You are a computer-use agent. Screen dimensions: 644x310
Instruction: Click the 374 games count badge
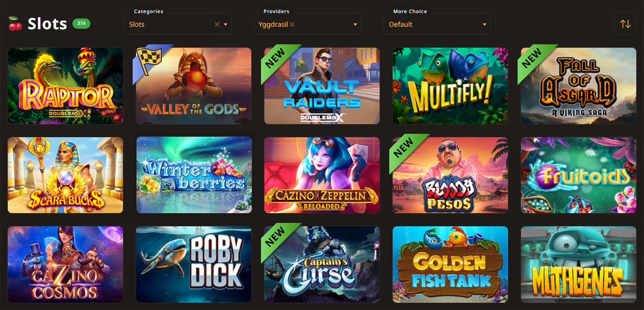click(81, 23)
